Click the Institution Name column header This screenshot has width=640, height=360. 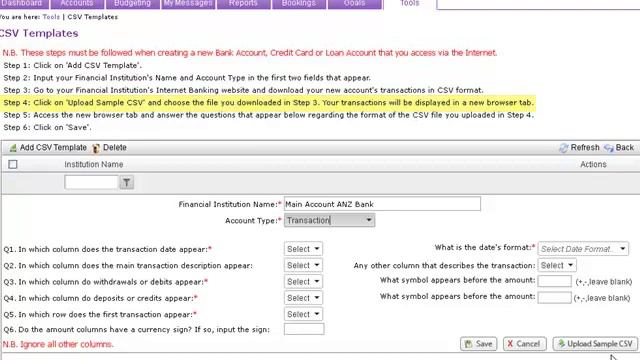point(93,164)
